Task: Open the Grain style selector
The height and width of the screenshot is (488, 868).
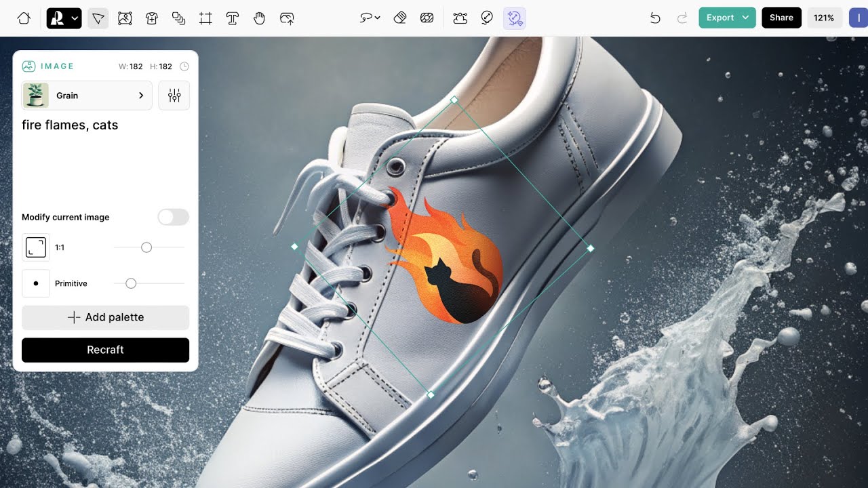Action: (x=87, y=96)
